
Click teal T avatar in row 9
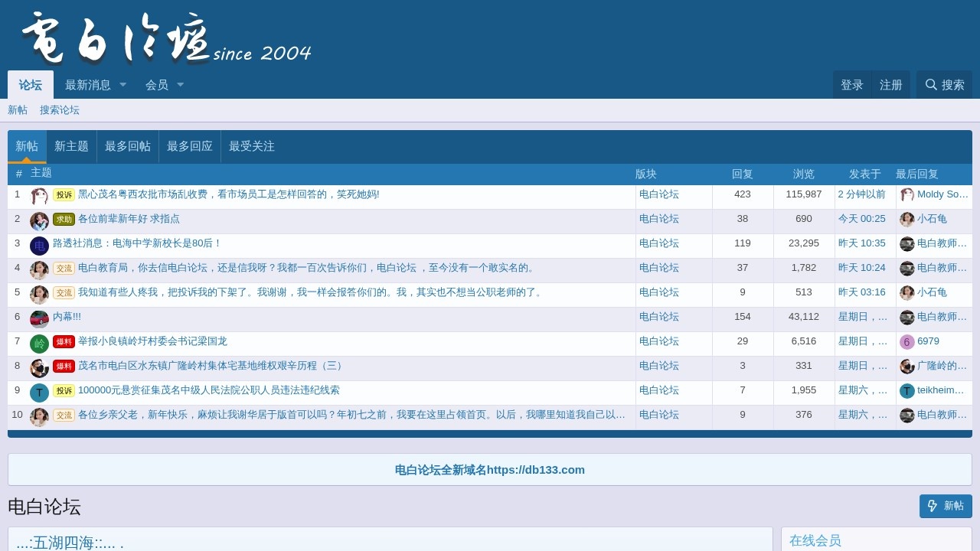(39, 393)
